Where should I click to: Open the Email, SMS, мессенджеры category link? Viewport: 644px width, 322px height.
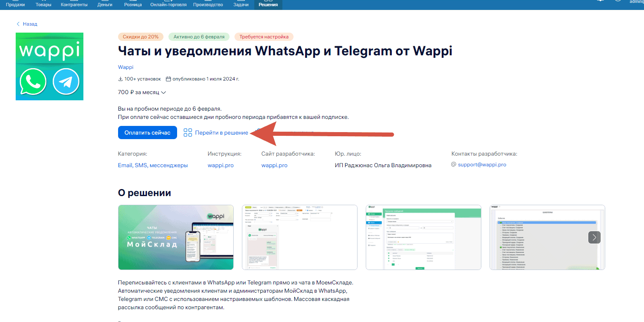[x=153, y=165]
